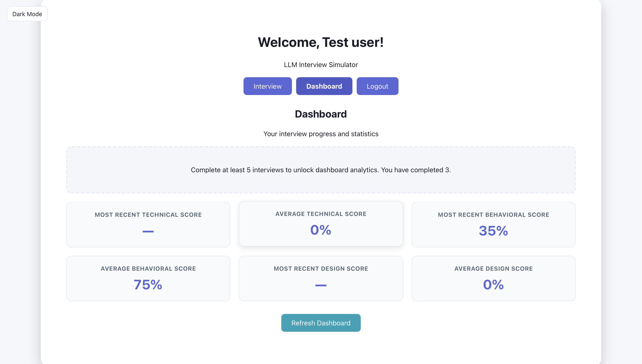
Task: Open the Interview tab
Action: [267, 86]
